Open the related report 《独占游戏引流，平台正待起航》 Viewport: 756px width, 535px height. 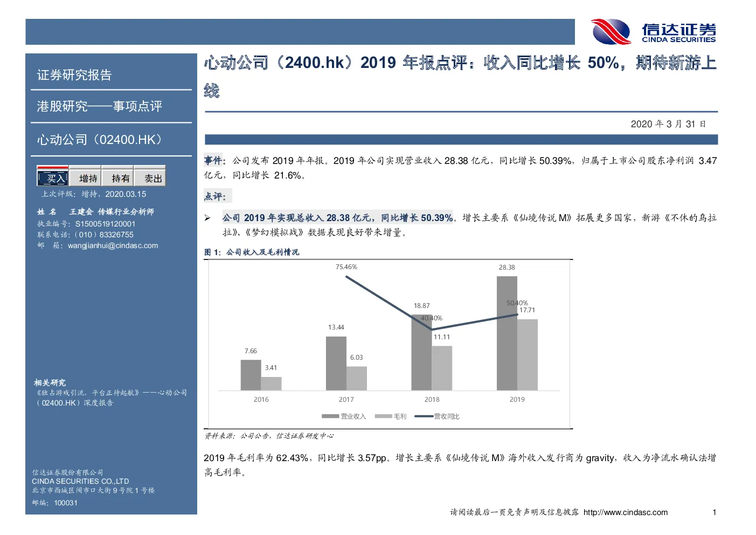click(112, 397)
